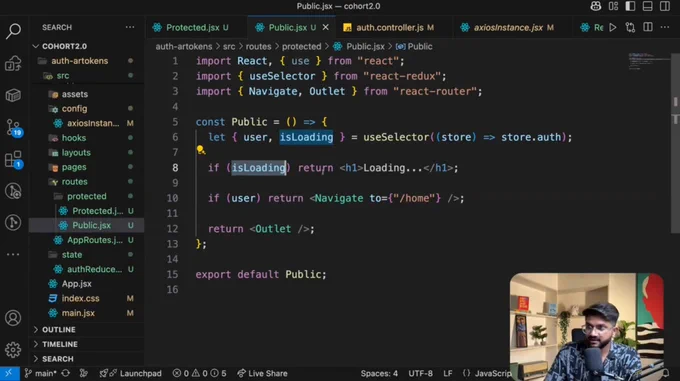Show errors and warnings count in status bar
Viewport: 680px width, 381px height.
[199, 373]
